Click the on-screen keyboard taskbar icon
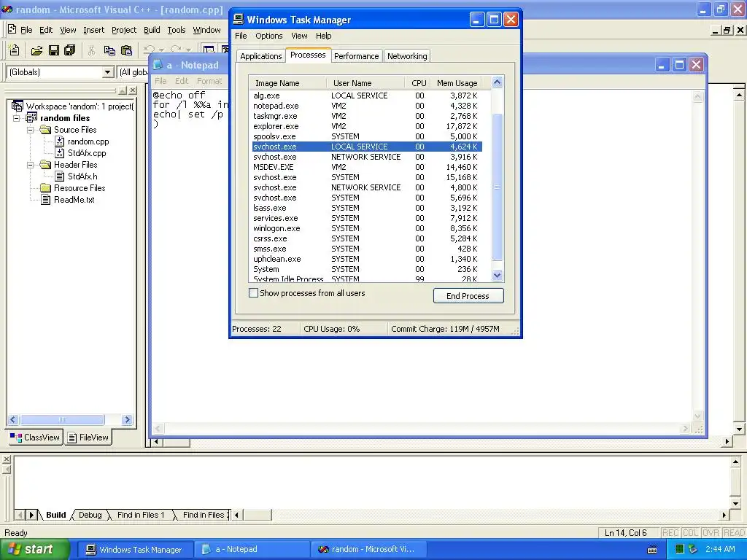This screenshot has height=560, width=747. click(x=652, y=550)
